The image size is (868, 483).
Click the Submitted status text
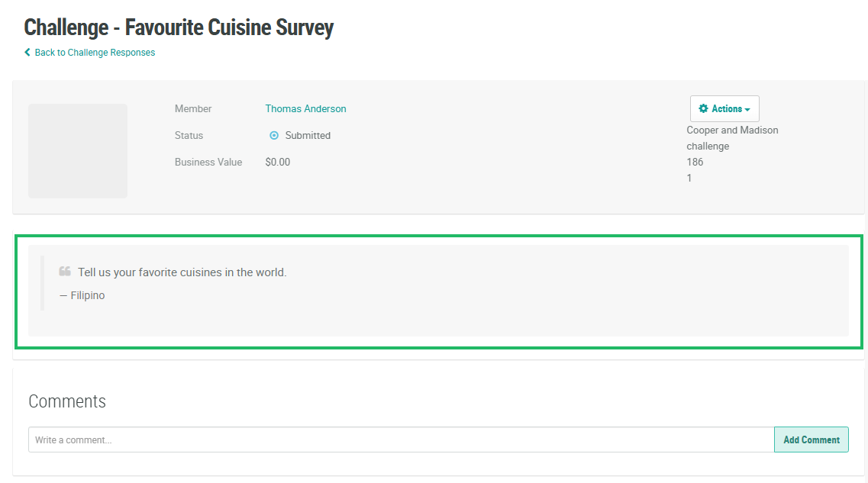tap(308, 136)
